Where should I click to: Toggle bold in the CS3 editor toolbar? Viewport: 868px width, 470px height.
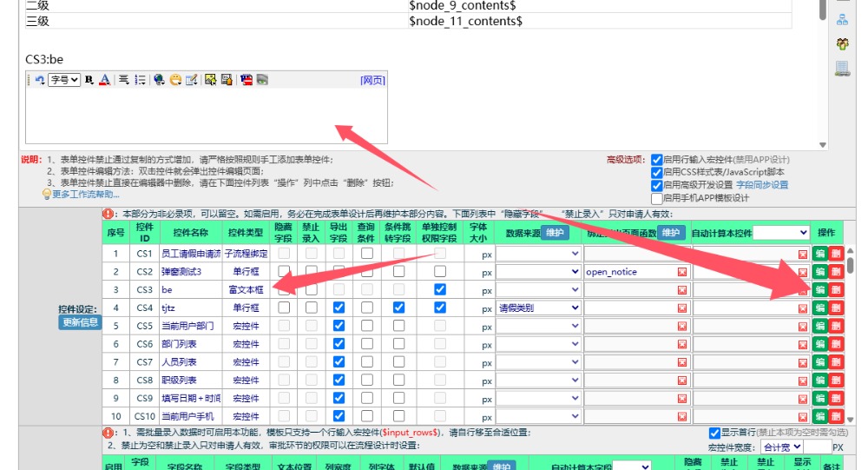[x=89, y=80]
